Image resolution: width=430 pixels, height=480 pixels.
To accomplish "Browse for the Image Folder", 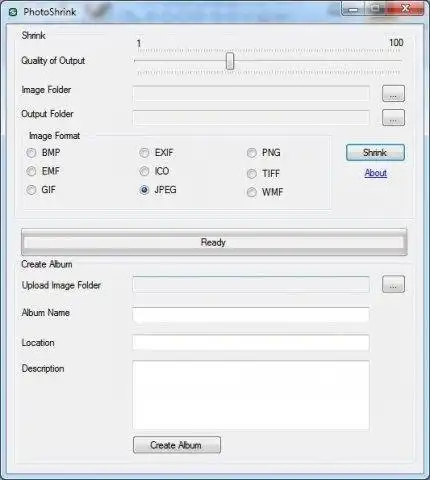I will pyautogui.click(x=393, y=94).
